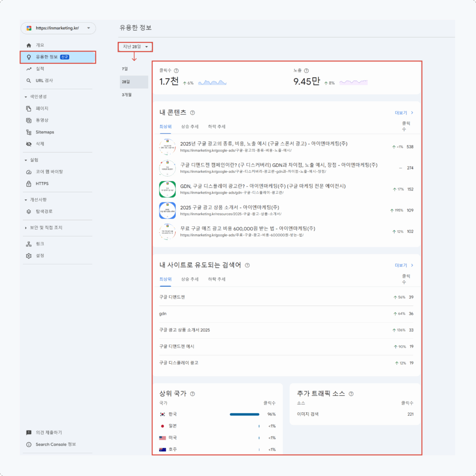Click the info icon for Search Console 정보
476x476 pixels.
[x=29, y=444]
